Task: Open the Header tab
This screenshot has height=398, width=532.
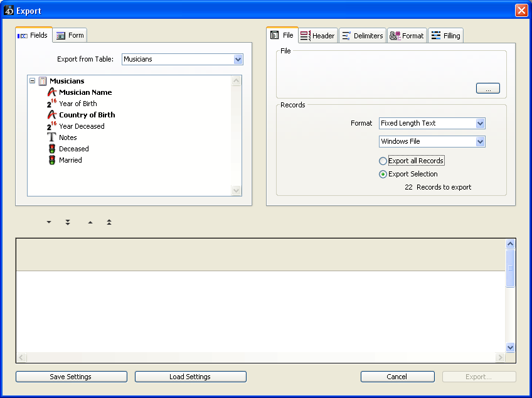Action: pyautogui.click(x=317, y=36)
